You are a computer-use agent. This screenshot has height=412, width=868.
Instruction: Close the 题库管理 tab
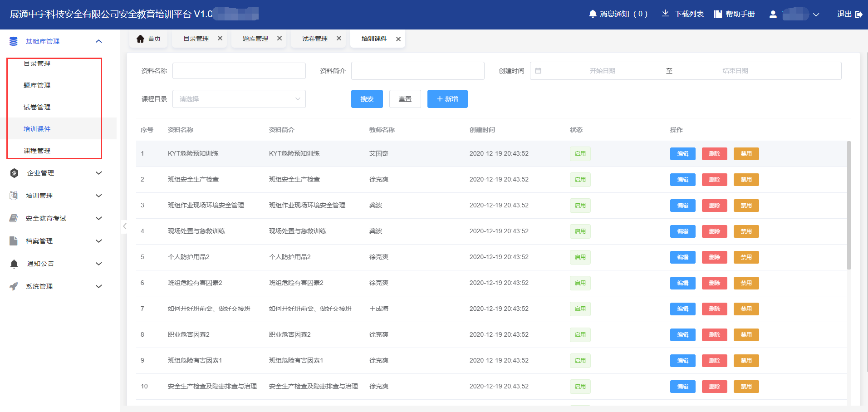click(x=280, y=39)
